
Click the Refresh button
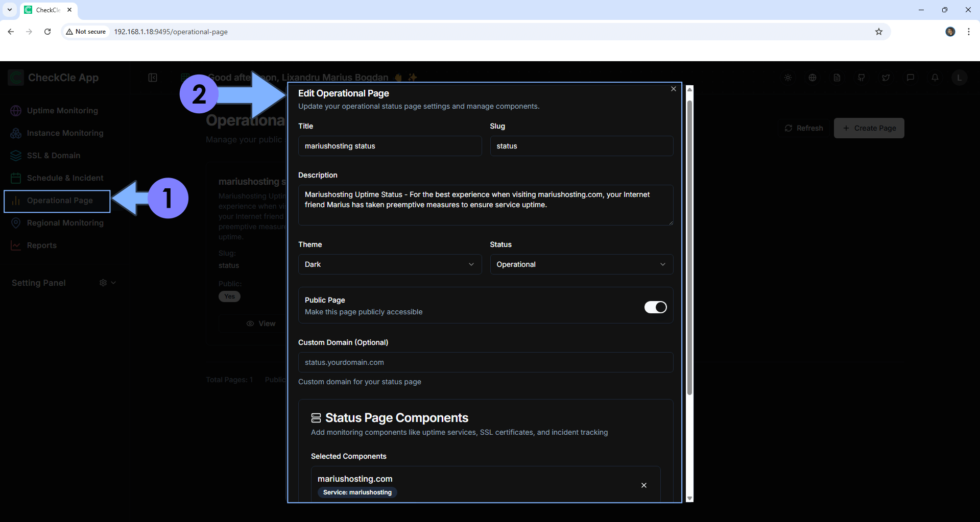[x=804, y=128]
